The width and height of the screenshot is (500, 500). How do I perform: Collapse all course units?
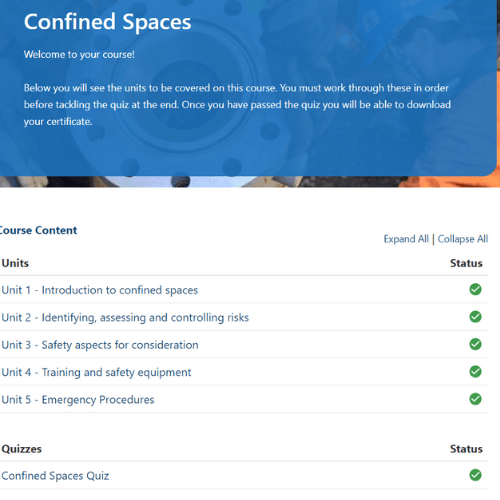click(463, 239)
